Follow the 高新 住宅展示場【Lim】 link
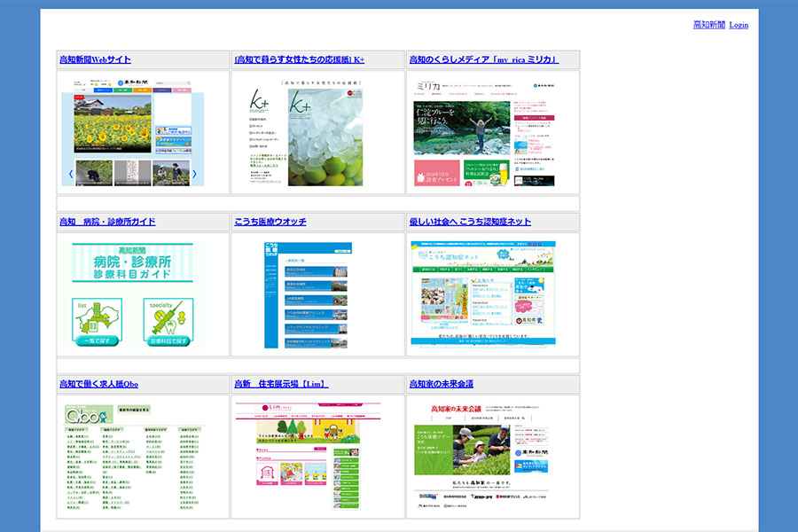The height and width of the screenshot is (532, 798). click(x=281, y=384)
